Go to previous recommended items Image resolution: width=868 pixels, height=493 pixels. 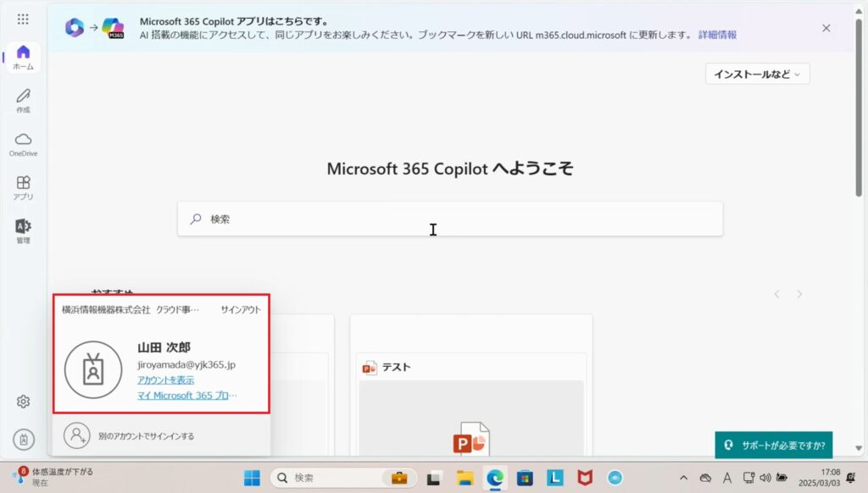(776, 295)
